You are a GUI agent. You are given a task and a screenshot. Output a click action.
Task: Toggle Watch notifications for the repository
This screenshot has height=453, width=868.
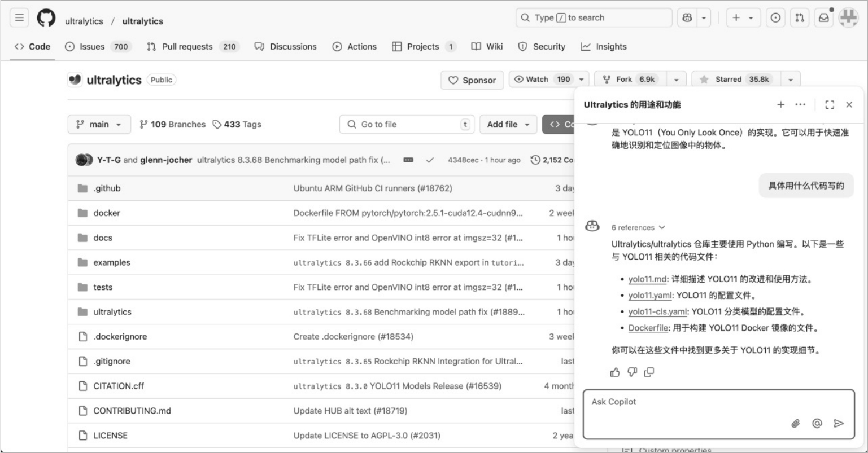click(x=542, y=80)
